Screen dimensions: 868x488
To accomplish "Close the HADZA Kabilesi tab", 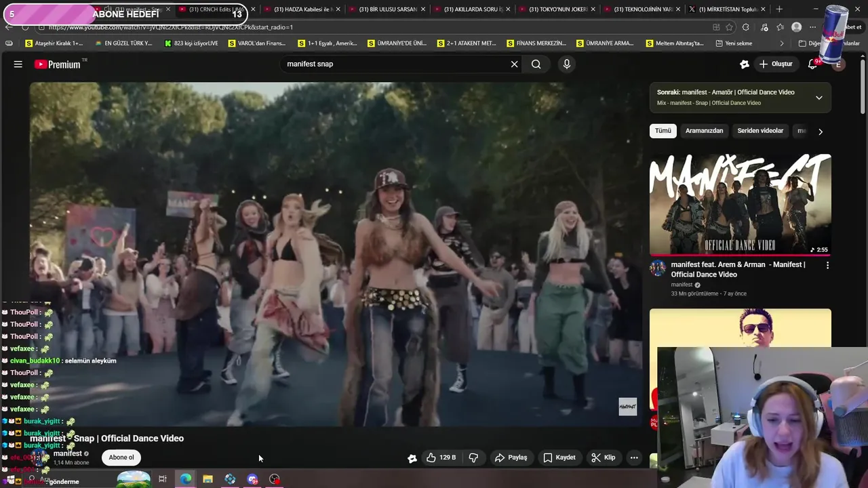I will (338, 9).
